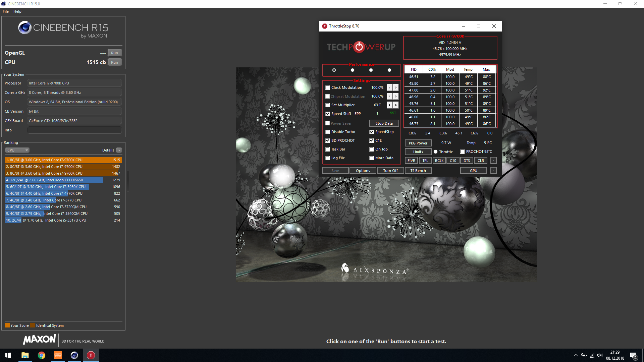Open the orange app icon on the taskbar

58,355
